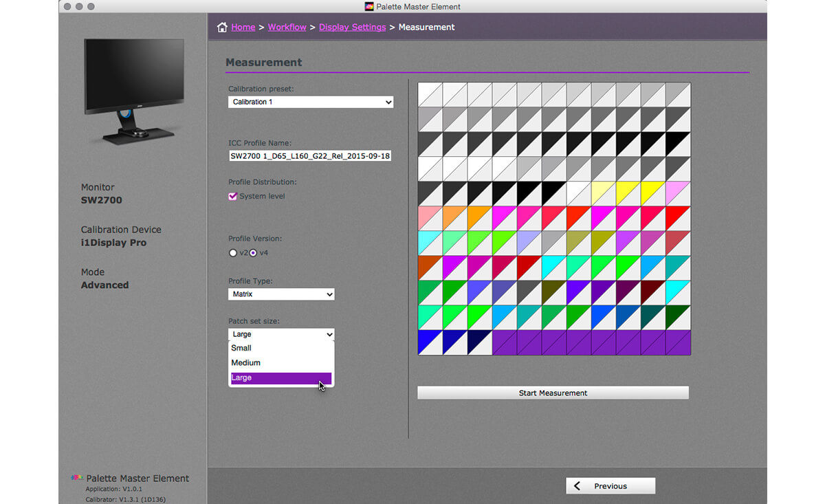The height and width of the screenshot is (504, 825).
Task: Click the Advanced mode text
Action: pyautogui.click(x=105, y=285)
